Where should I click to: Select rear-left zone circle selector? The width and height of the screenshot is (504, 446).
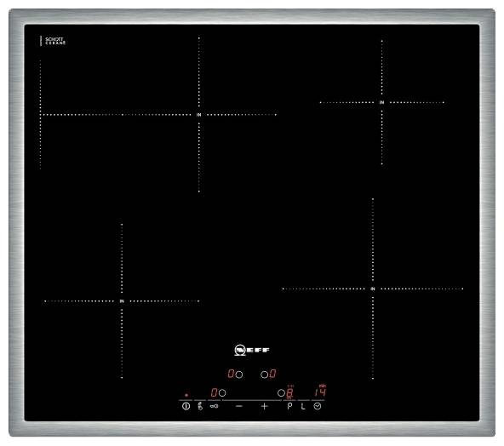tap(239, 375)
